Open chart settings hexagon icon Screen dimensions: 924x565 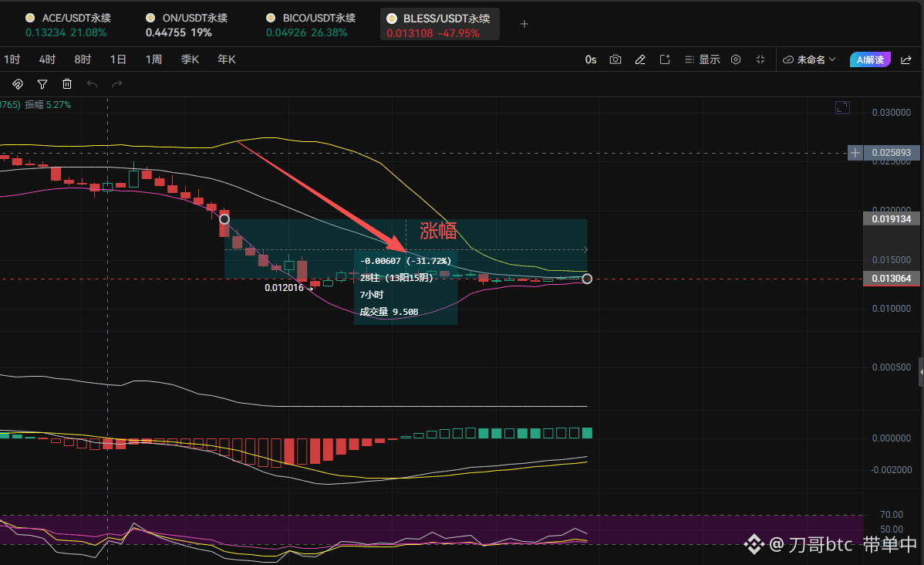(736, 59)
